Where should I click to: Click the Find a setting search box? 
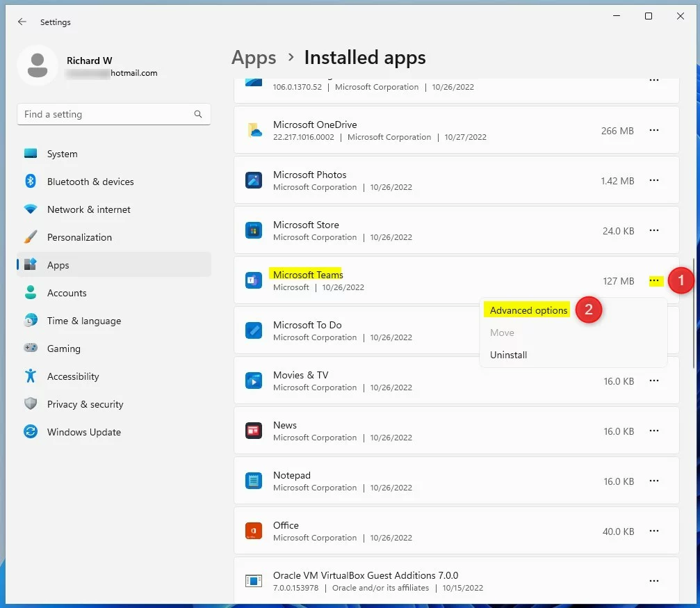104,114
